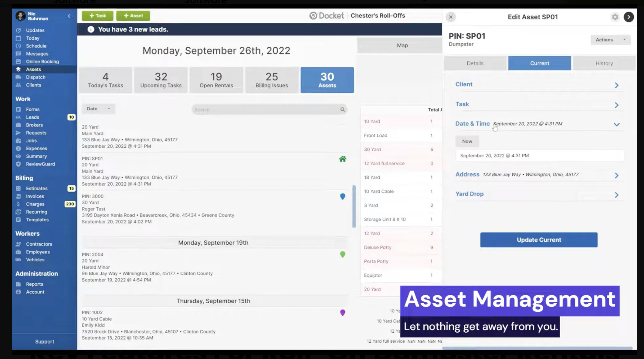Click the green home icon on asset SP01

click(342, 159)
